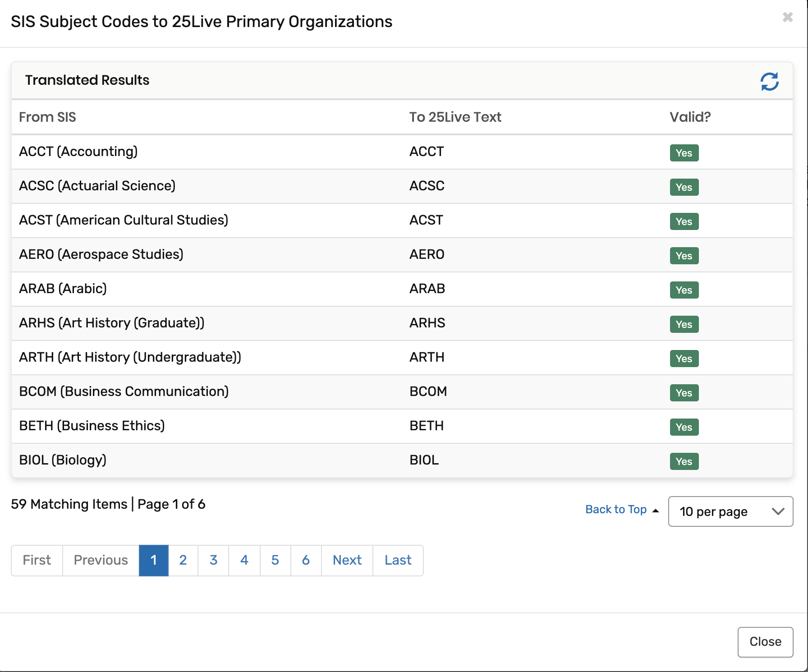Viewport: 808px width, 672px height.
Task: Click the From SIS column header
Action: tap(47, 117)
